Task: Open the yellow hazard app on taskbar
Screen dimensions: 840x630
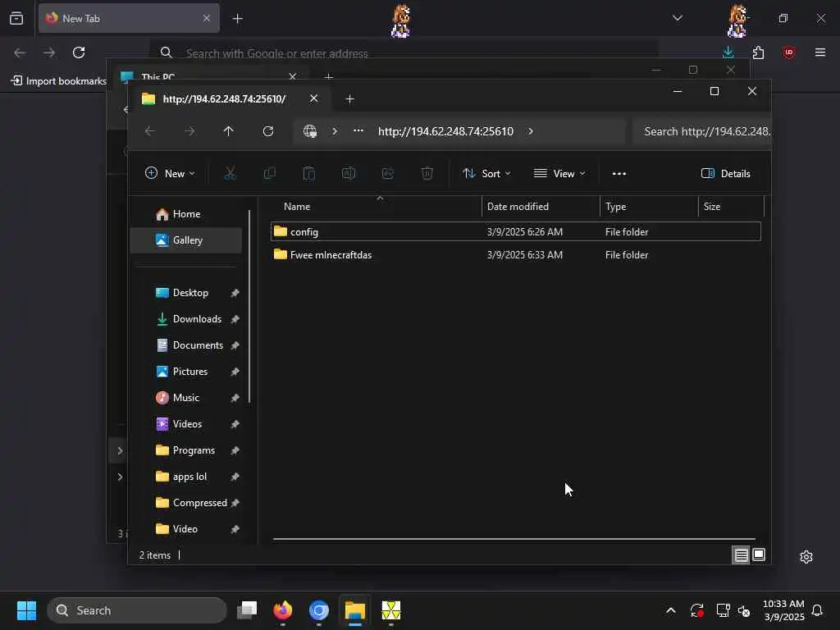Action: tap(391, 610)
